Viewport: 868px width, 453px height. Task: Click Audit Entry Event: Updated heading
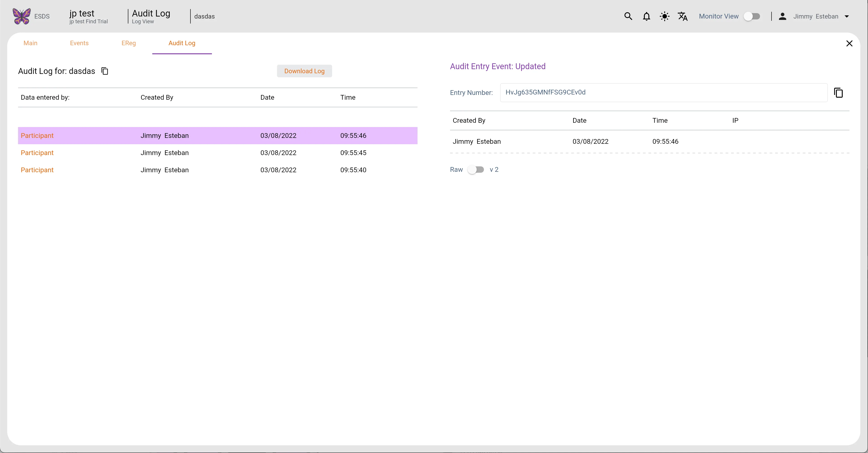(498, 66)
